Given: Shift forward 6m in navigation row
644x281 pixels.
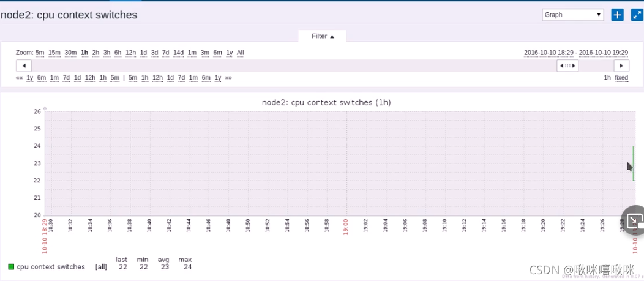Looking at the screenshot, I should point(206,78).
